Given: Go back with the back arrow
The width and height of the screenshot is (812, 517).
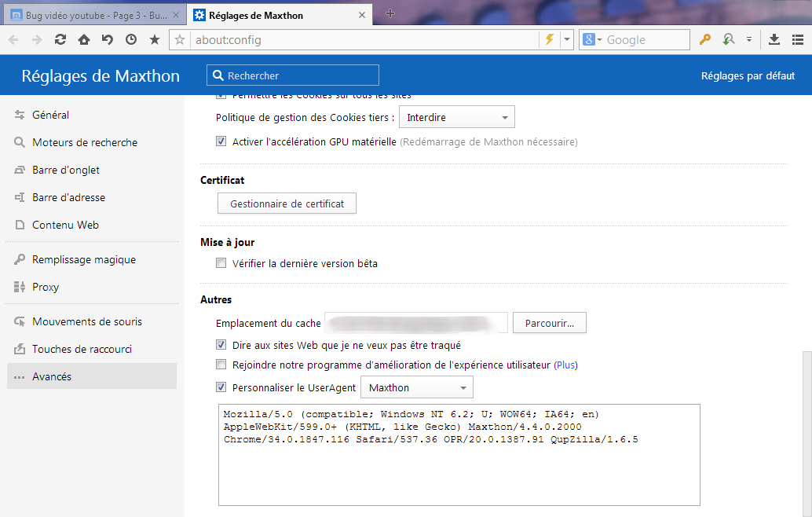Looking at the screenshot, I should [13, 39].
